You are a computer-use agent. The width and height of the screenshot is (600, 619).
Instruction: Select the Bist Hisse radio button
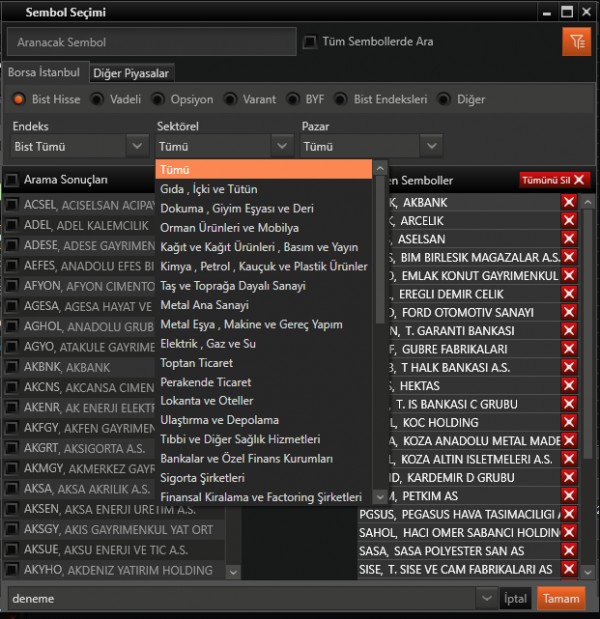point(18,99)
